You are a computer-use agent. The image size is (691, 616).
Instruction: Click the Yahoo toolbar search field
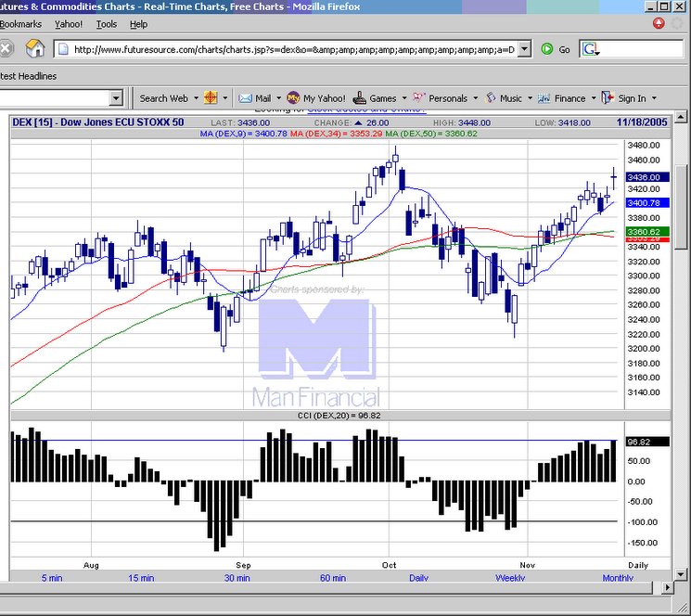55,97
